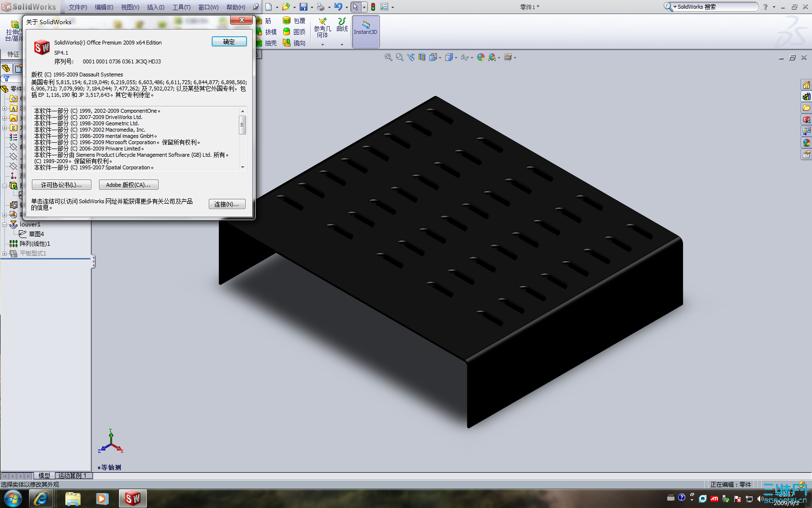Screen dimensions: 812x508
Task: Click the Wrap (包覆) feature tool
Action: (x=294, y=21)
